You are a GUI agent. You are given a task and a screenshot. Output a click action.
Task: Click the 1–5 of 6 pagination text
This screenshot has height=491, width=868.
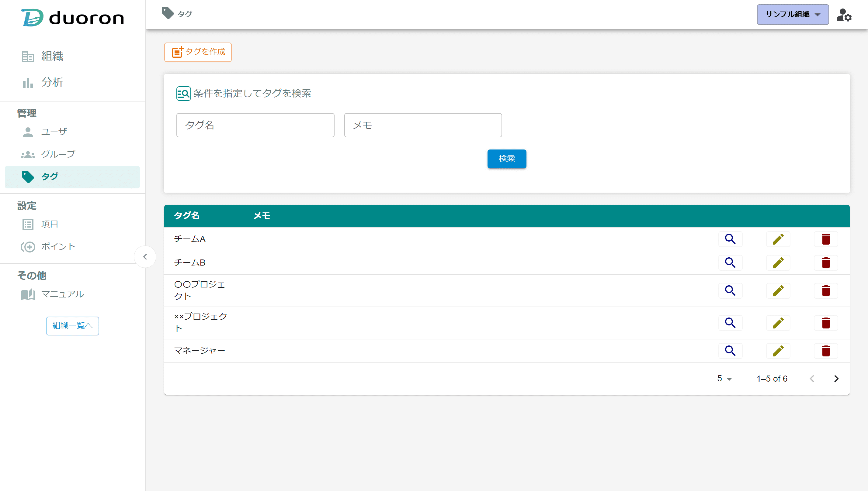coord(772,379)
